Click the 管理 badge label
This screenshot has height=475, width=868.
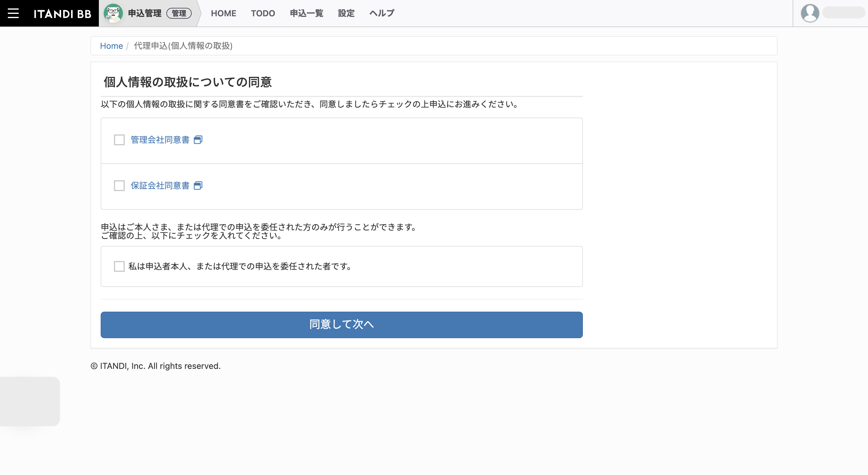(x=179, y=14)
